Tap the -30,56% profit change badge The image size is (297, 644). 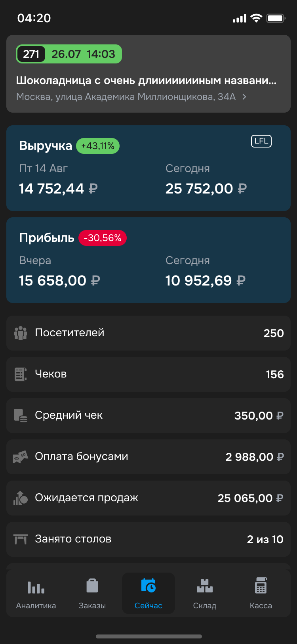point(103,238)
